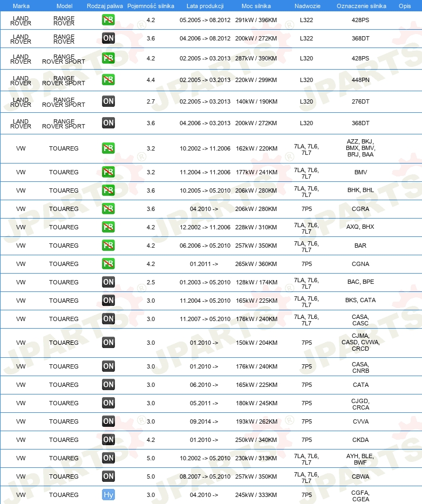
Task: Click diesel ON icon in Touareg CKDA row
Action: pos(108,439)
